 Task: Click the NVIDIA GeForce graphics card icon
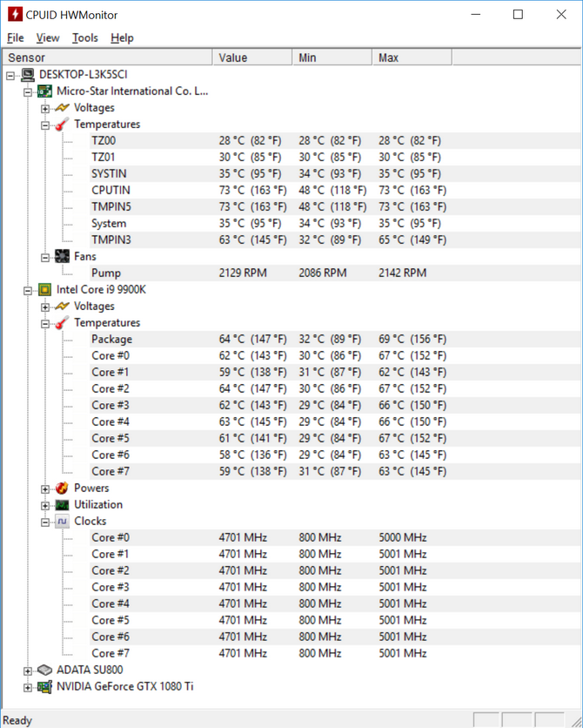(45, 687)
